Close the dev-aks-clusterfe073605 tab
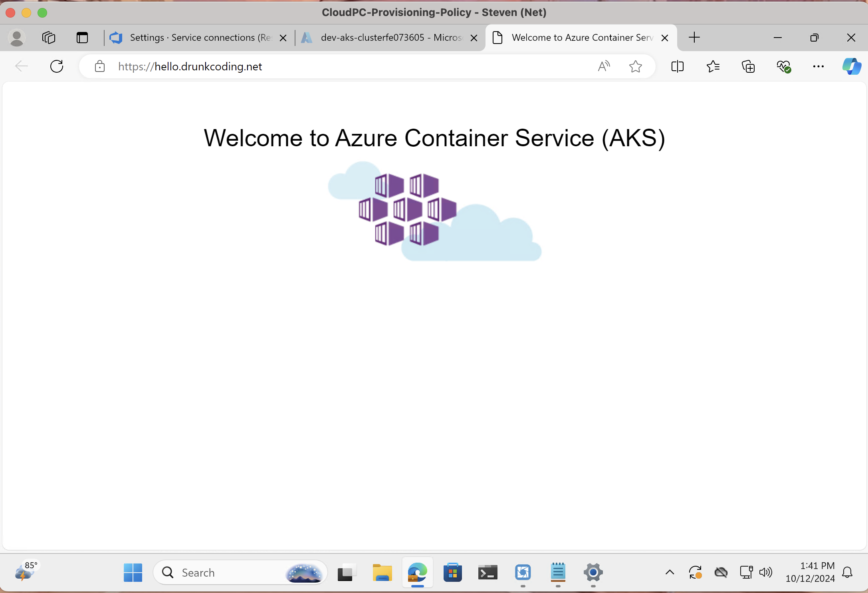 pos(474,38)
